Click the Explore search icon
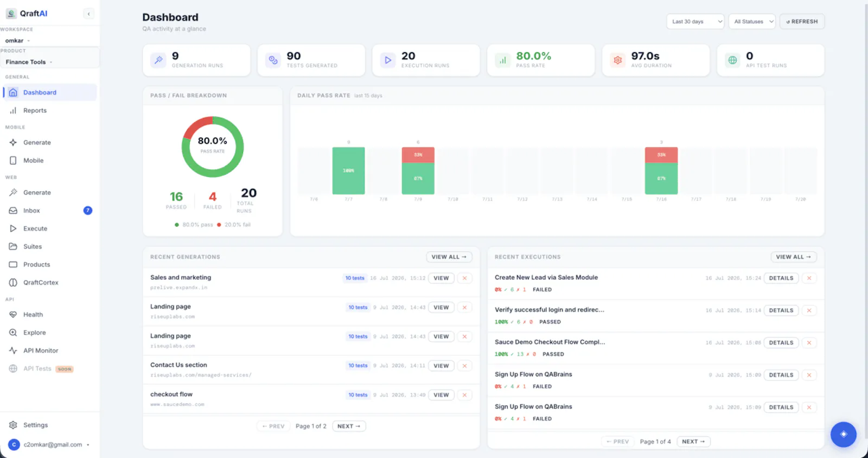This screenshot has width=868, height=458. pos(13,333)
